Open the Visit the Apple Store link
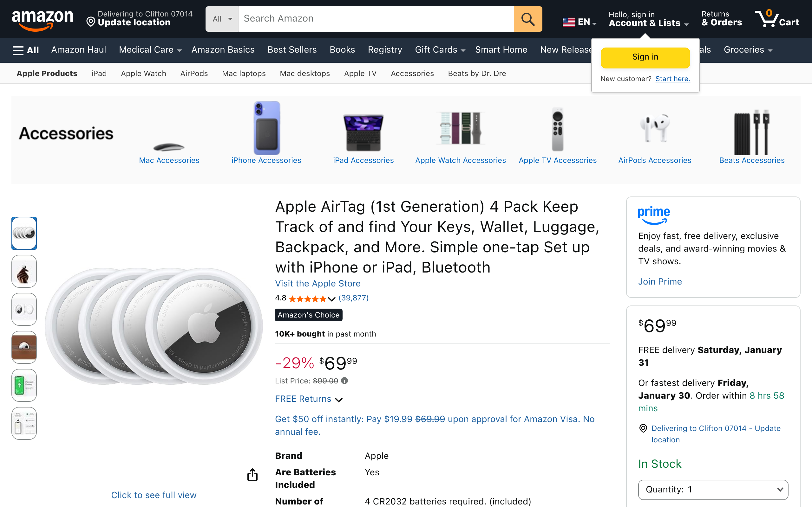Screen dimensions: 812x507 coord(318,283)
